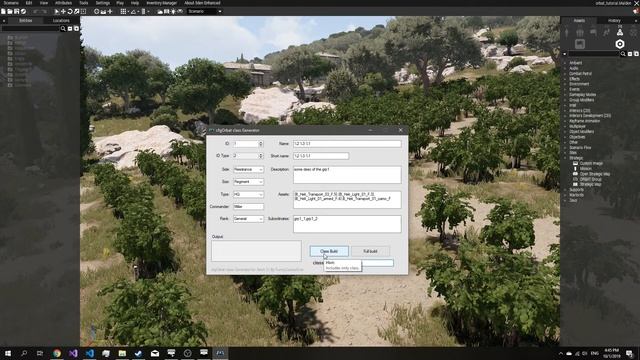Click the ID number spinner arrows

click(x=261, y=144)
